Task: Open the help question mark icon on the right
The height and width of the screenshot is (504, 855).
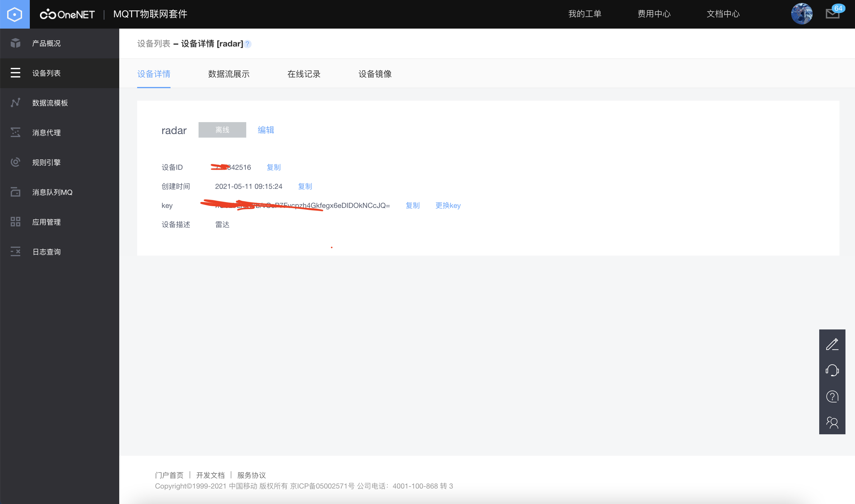Action: (x=832, y=396)
